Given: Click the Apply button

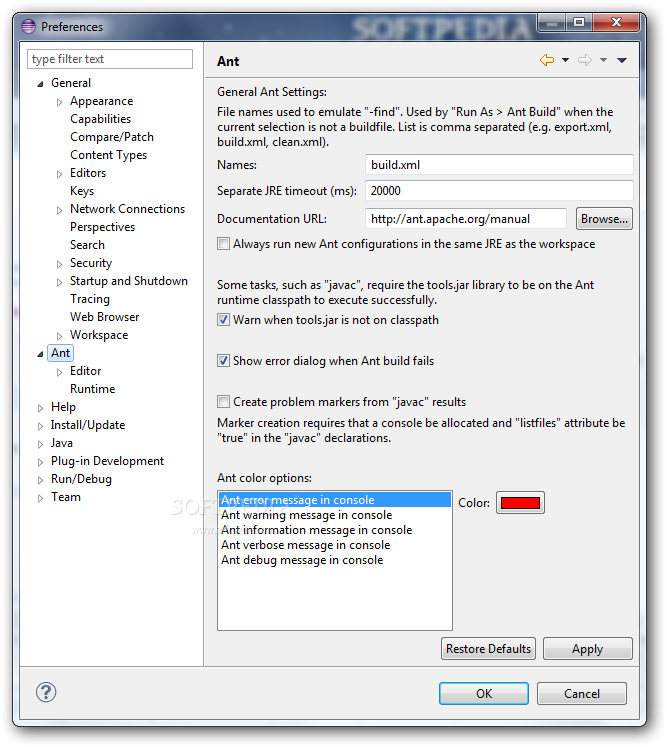Looking at the screenshot, I should click(x=587, y=648).
